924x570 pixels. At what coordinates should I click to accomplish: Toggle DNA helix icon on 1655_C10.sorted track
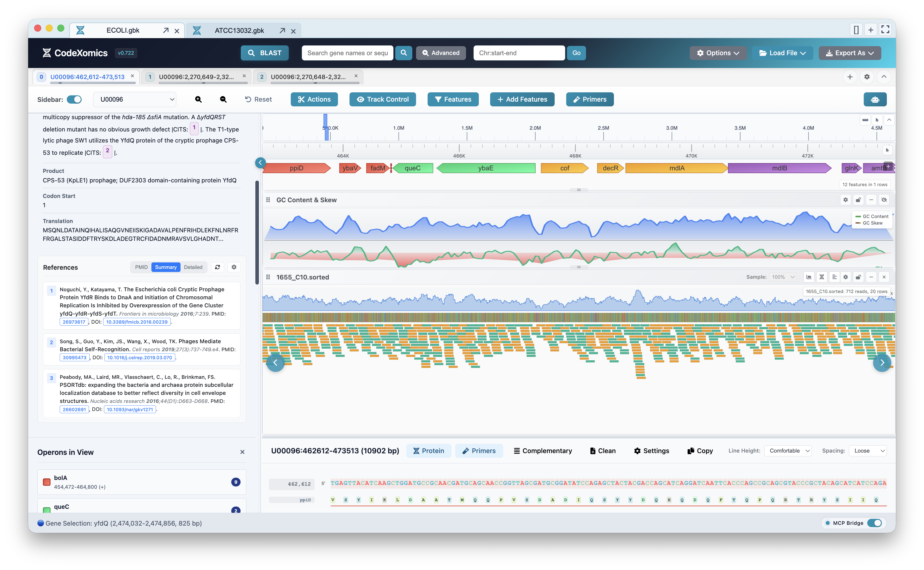(x=822, y=277)
